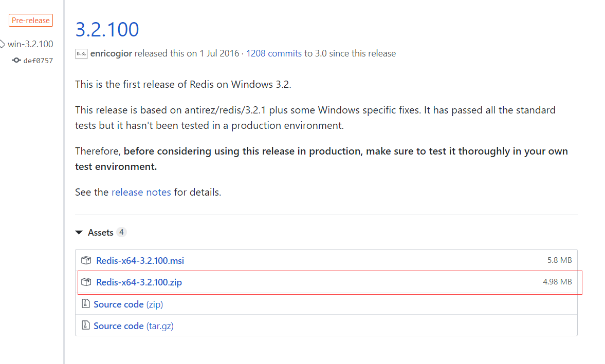Click the commit icon beside def0757

16,60
